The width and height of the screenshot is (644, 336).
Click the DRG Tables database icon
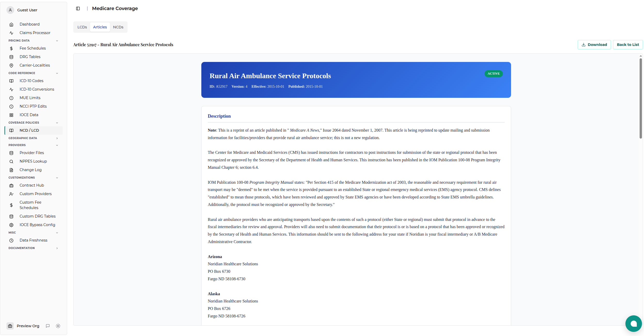click(x=11, y=57)
